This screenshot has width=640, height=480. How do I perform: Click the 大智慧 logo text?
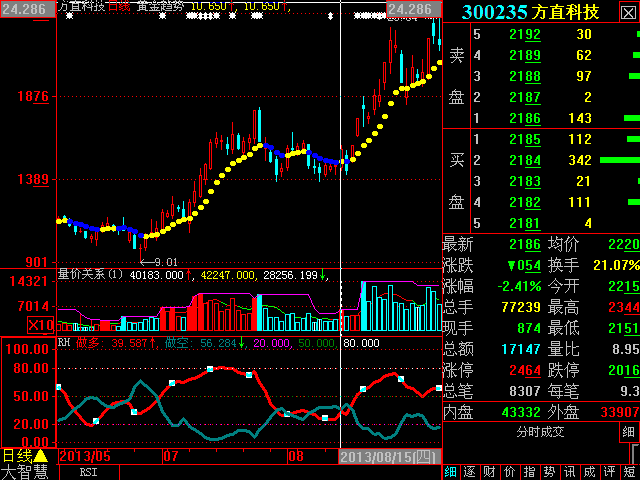[x=24, y=472]
